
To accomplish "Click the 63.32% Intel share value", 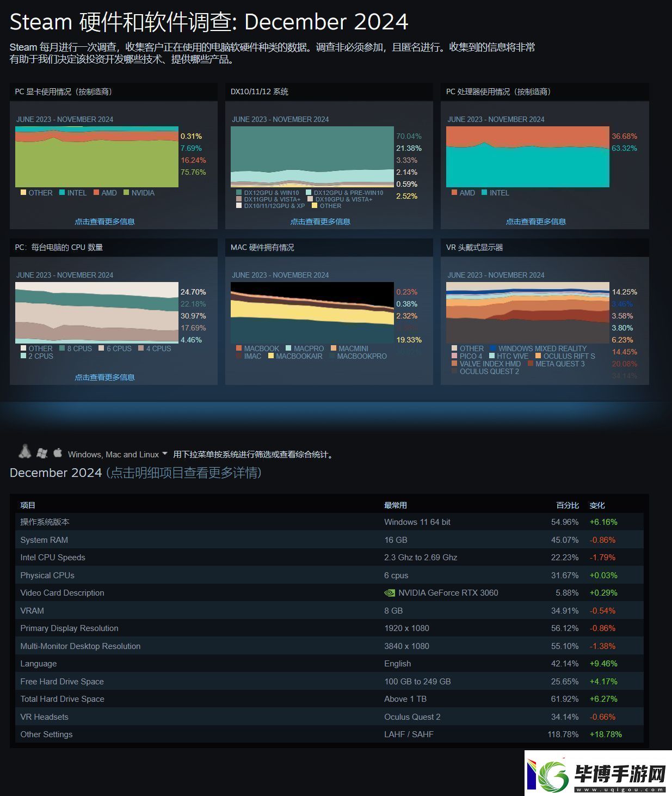I will (624, 148).
